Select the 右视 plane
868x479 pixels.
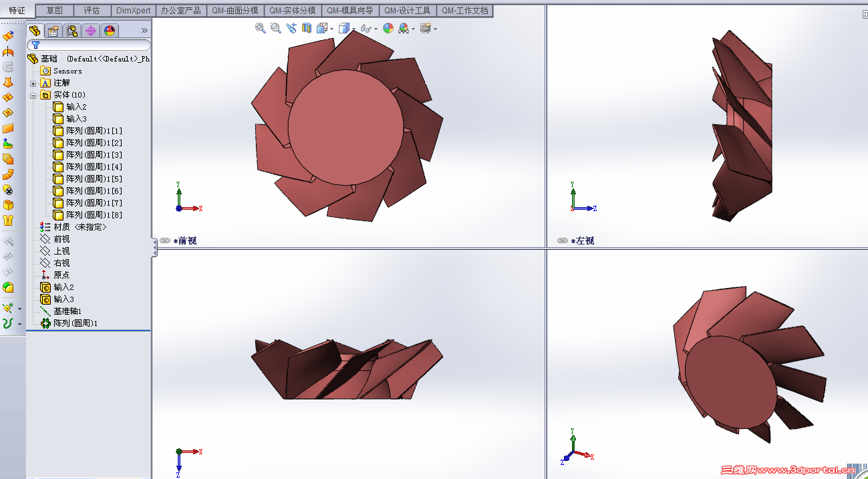coord(61,263)
